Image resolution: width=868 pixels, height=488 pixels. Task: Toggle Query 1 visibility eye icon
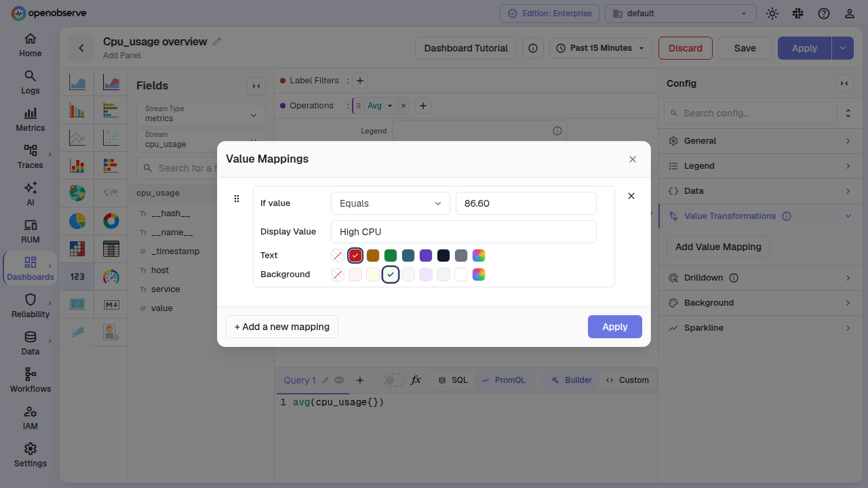pyautogui.click(x=339, y=380)
